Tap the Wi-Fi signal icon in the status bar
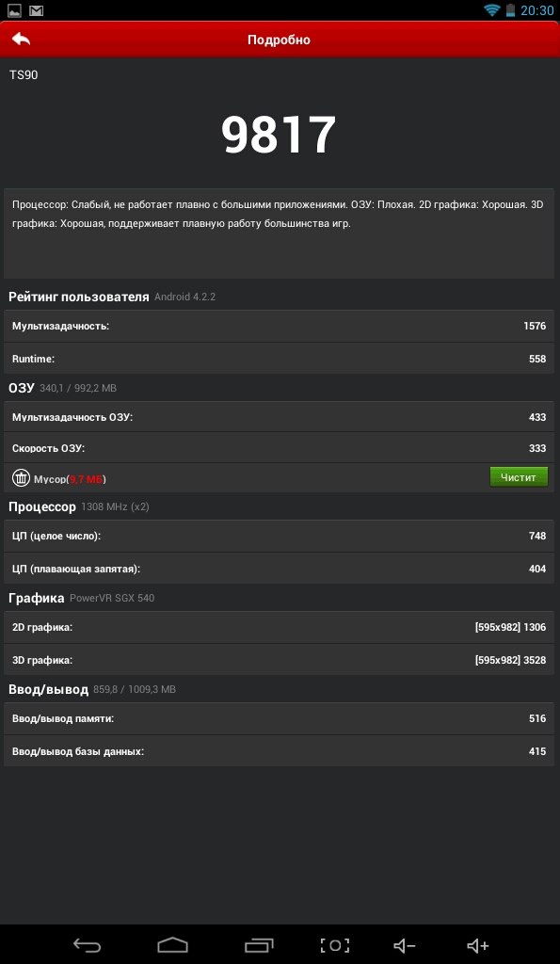 click(492, 9)
